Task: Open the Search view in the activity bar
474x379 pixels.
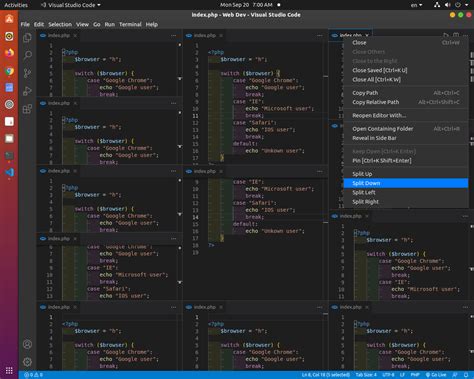Action: pos(27,55)
